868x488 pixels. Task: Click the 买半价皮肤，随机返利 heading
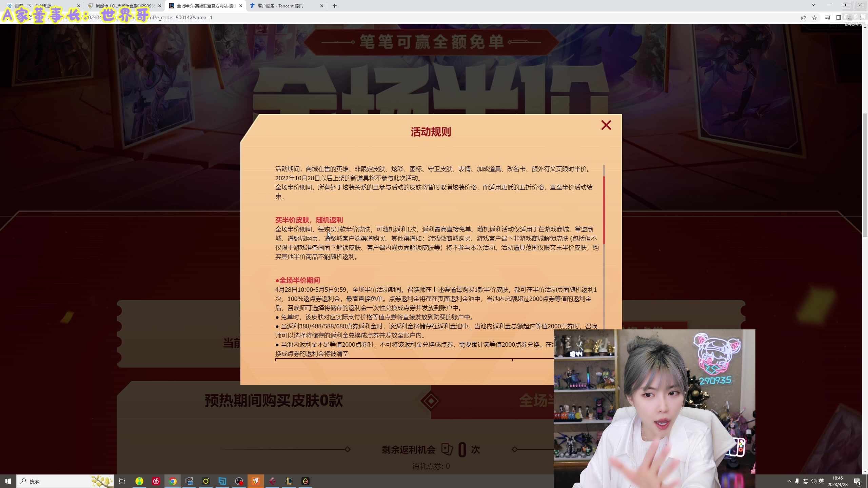click(309, 220)
